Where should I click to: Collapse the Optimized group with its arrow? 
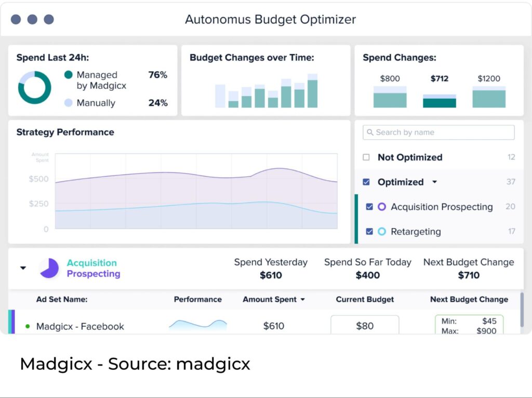tap(435, 182)
